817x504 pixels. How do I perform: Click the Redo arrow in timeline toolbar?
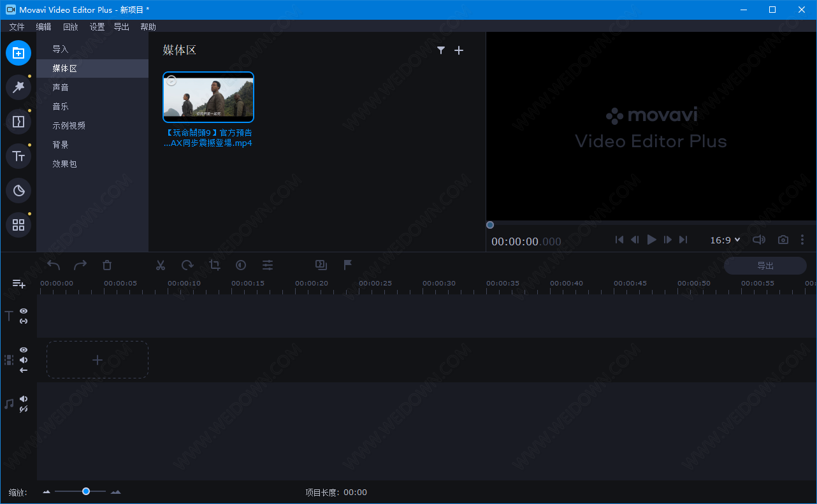tap(80, 265)
